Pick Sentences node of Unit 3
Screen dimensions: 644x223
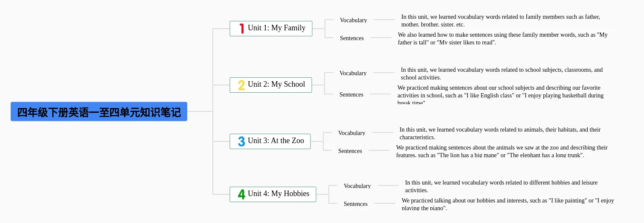coord(350,151)
